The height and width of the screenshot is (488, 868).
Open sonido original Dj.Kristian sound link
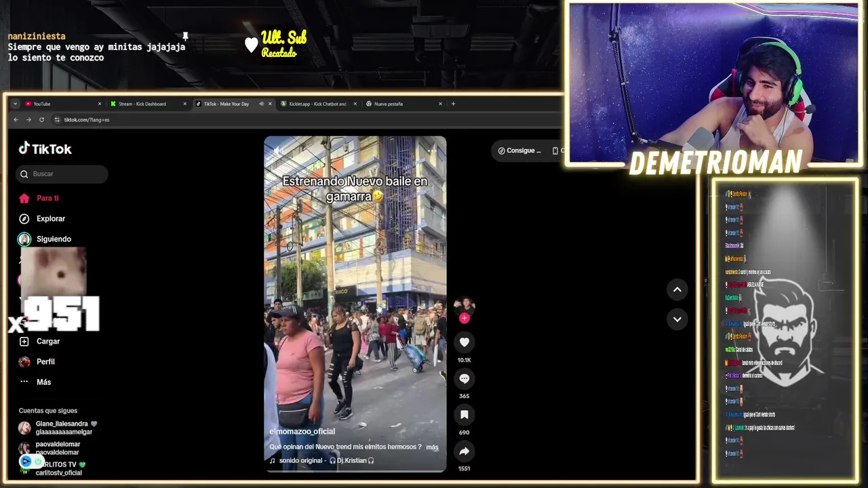coord(322,461)
